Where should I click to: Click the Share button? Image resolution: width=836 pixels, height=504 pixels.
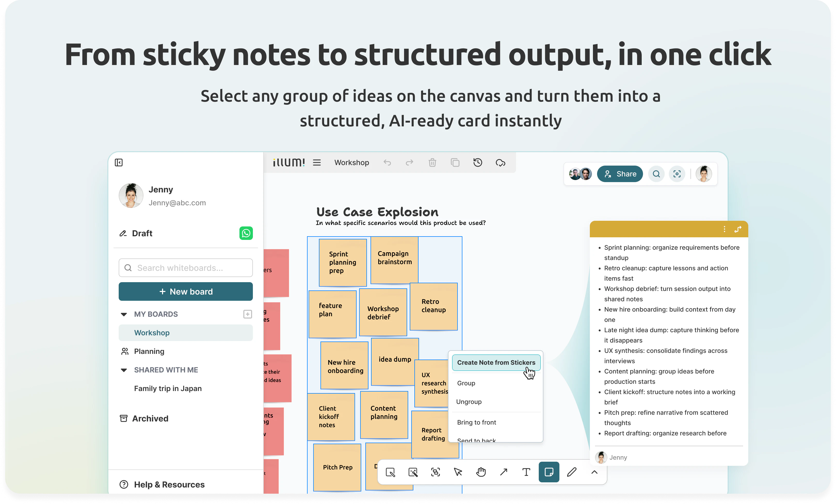click(x=620, y=174)
